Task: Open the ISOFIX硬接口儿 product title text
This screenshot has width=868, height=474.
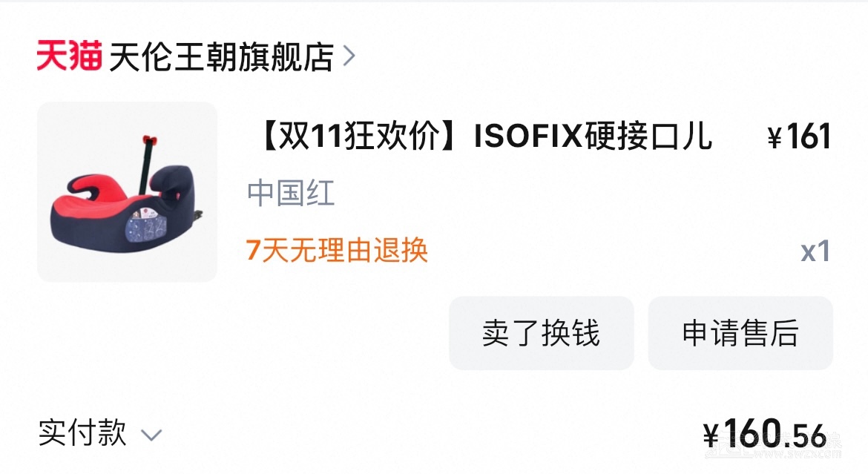Action: pyautogui.click(x=593, y=136)
